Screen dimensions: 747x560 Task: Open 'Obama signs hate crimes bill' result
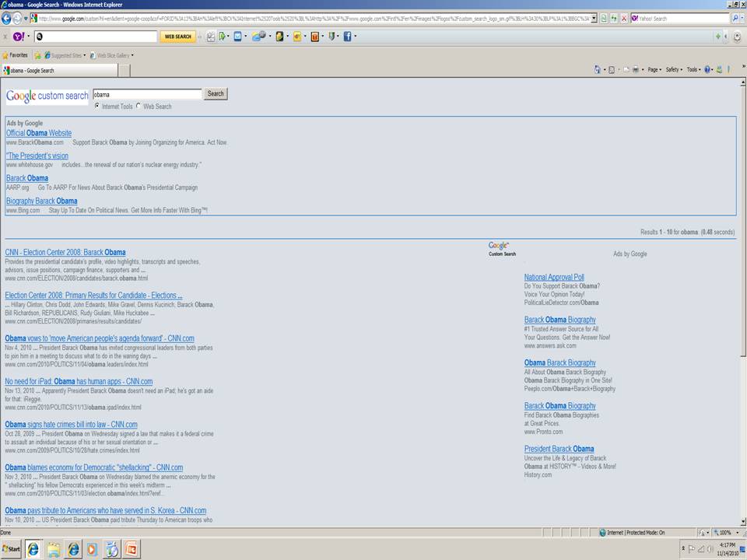click(x=71, y=425)
